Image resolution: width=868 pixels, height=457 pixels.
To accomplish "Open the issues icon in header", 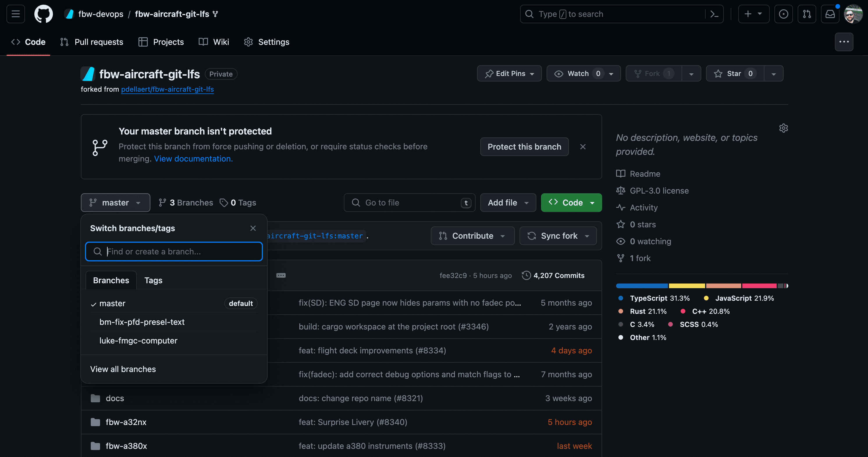I will [783, 14].
